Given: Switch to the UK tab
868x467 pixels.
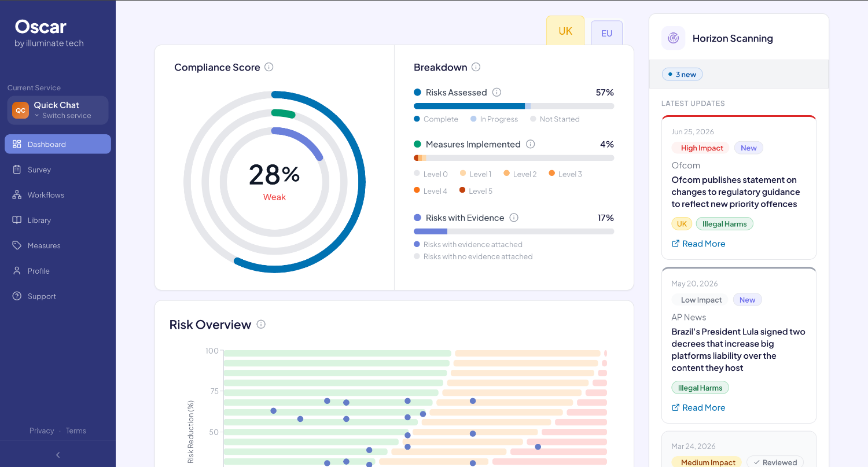Looking at the screenshot, I should click(565, 31).
